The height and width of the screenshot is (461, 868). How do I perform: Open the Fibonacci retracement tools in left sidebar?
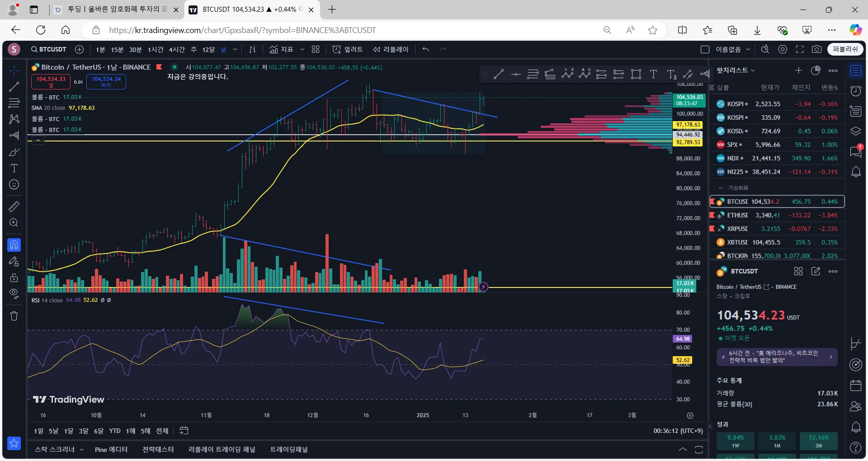(x=14, y=103)
